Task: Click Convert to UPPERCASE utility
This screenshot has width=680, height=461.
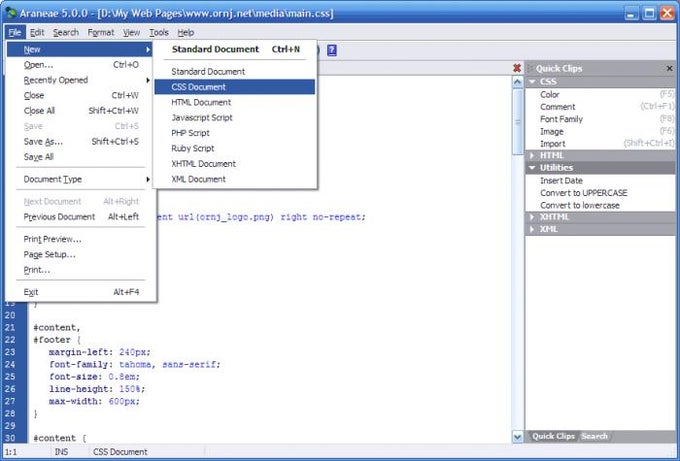Action: [x=600, y=193]
